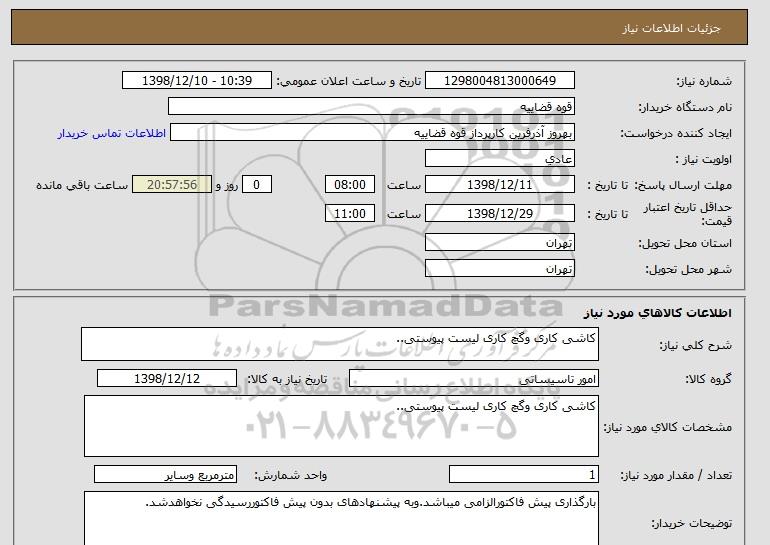Select the label تاریخ و ساعت اعلان عمومی
This screenshot has height=545, width=770.
tap(349, 81)
